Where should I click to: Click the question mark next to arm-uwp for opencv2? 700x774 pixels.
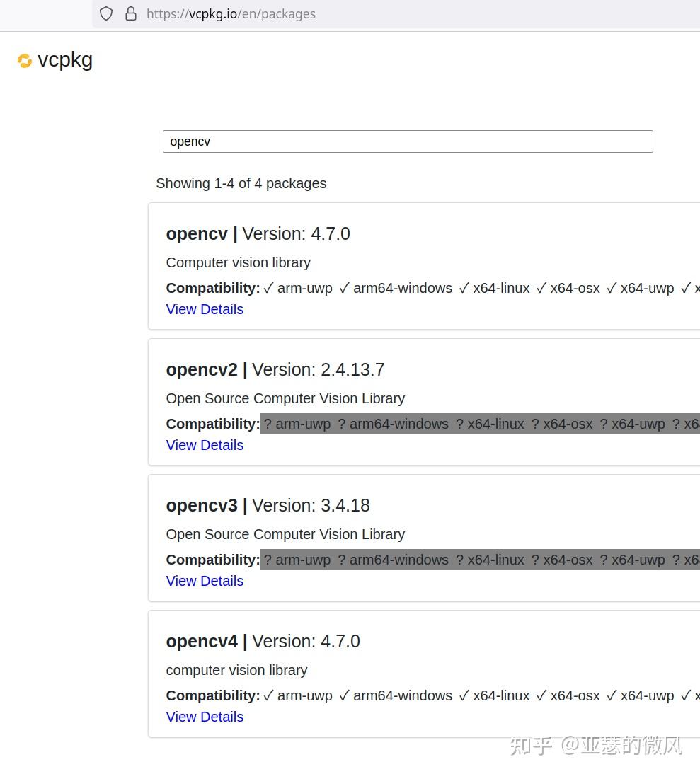click(269, 424)
